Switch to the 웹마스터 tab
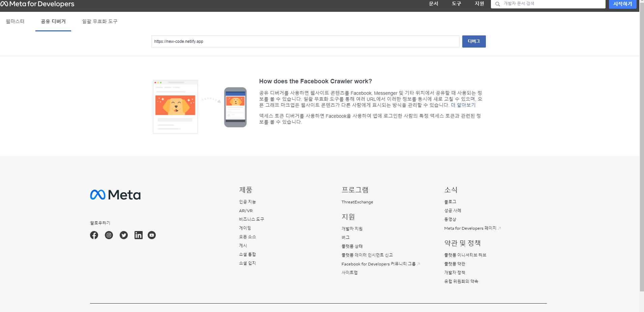This screenshot has width=644, height=312. coord(15,21)
